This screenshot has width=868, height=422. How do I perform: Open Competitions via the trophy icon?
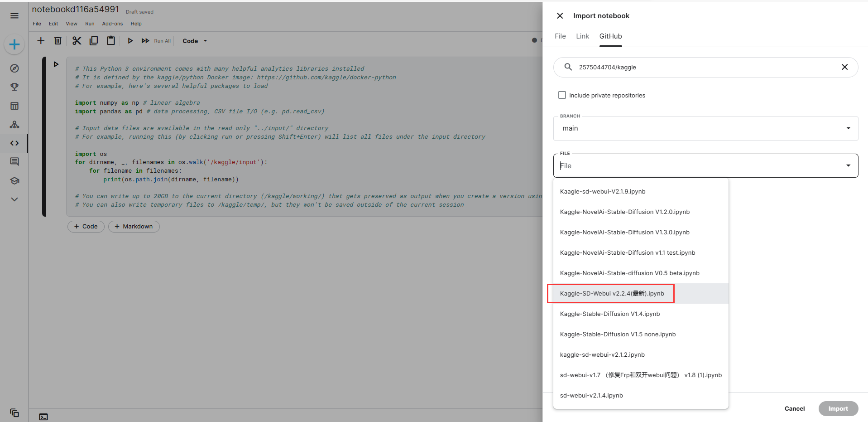pyautogui.click(x=14, y=87)
